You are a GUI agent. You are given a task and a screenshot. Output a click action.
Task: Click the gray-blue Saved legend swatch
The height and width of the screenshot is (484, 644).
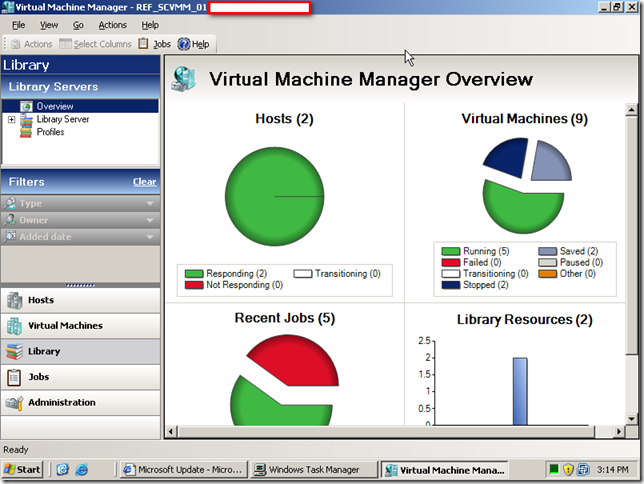(547, 251)
